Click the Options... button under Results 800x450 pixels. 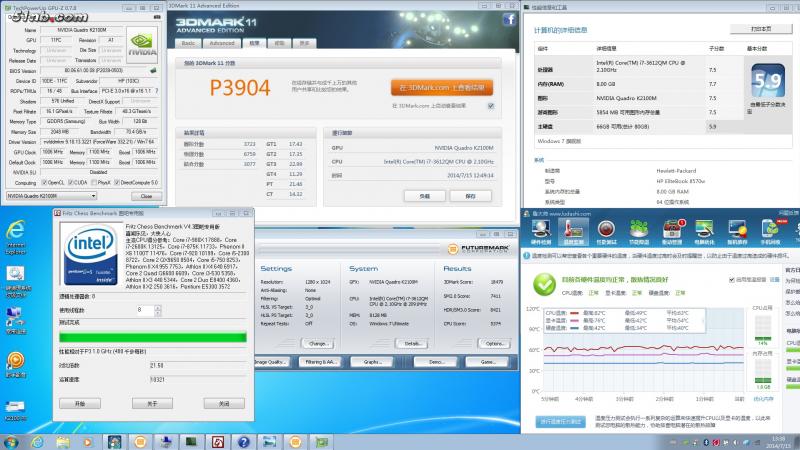click(x=494, y=344)
